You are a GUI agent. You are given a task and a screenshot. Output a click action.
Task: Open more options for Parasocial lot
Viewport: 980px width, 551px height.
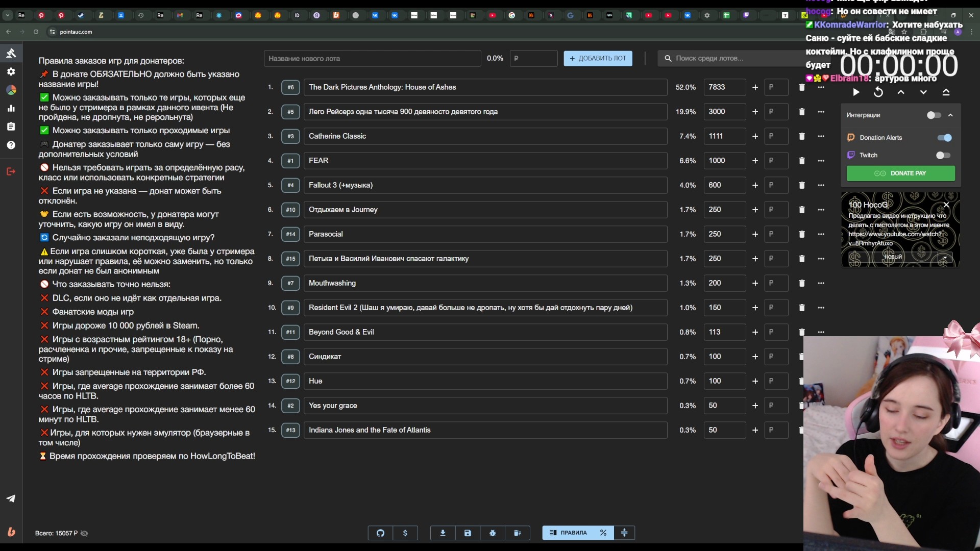821,234
